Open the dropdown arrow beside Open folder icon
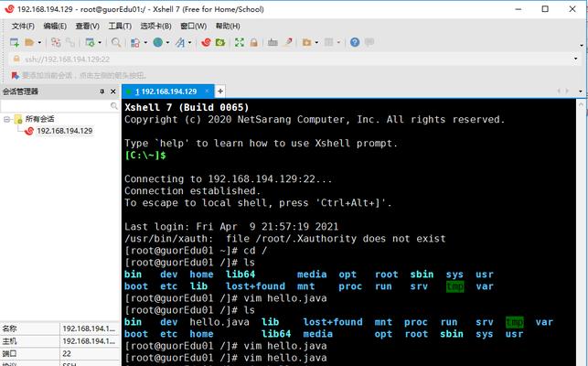 (39, 42)
